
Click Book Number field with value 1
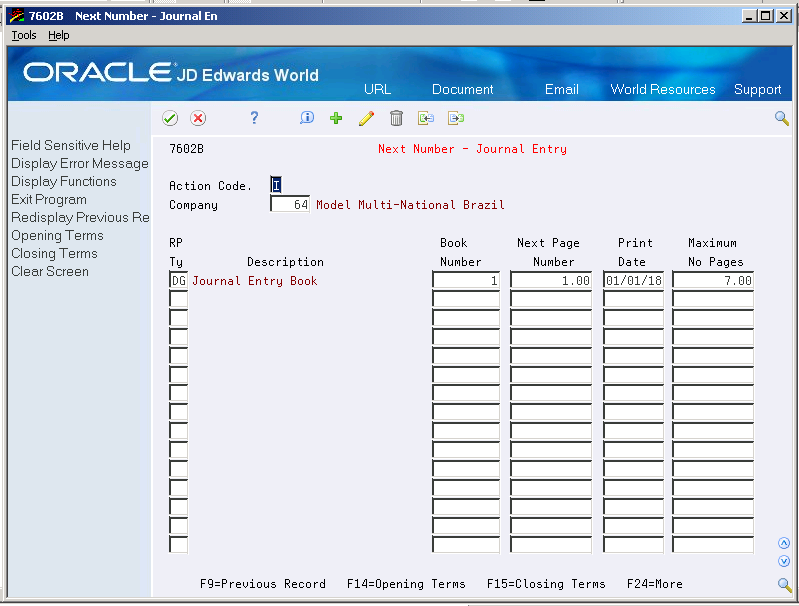pyautogui.click(x=466, y=280)
